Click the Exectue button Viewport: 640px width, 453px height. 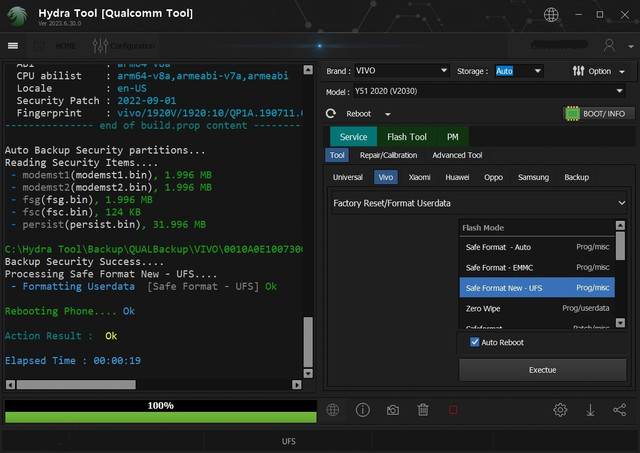(x=542, y=370)
